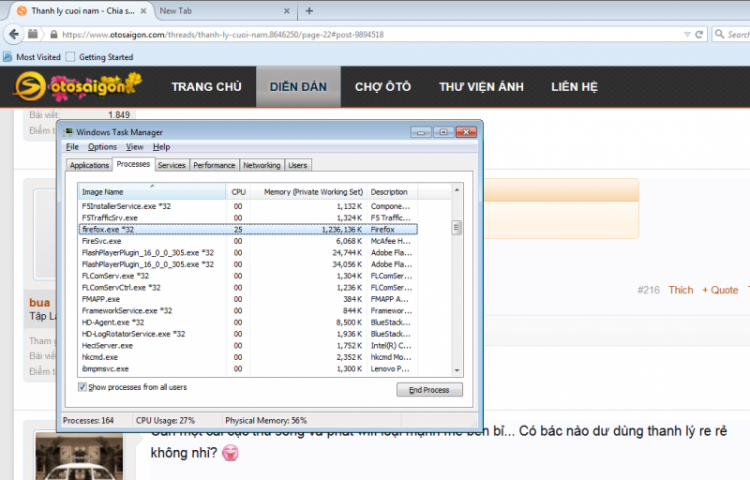Sort by Memory (Private Working Set) column
Viewport: 750px width, 480px height.
308,192
